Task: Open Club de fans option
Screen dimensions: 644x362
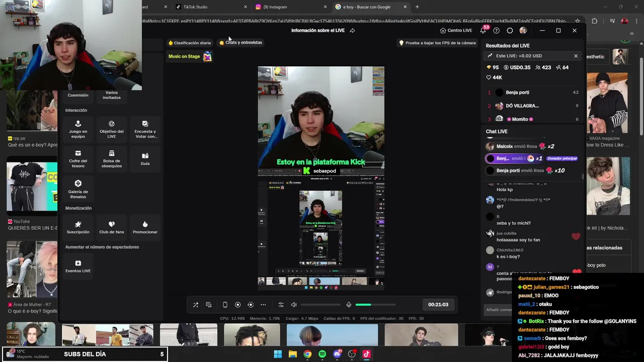Action: pos(112,227)
